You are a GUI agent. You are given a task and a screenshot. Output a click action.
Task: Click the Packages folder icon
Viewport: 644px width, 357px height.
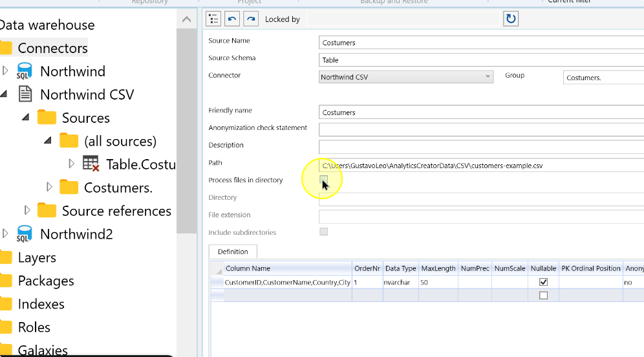pyautogui.click(x=6, y=280)
